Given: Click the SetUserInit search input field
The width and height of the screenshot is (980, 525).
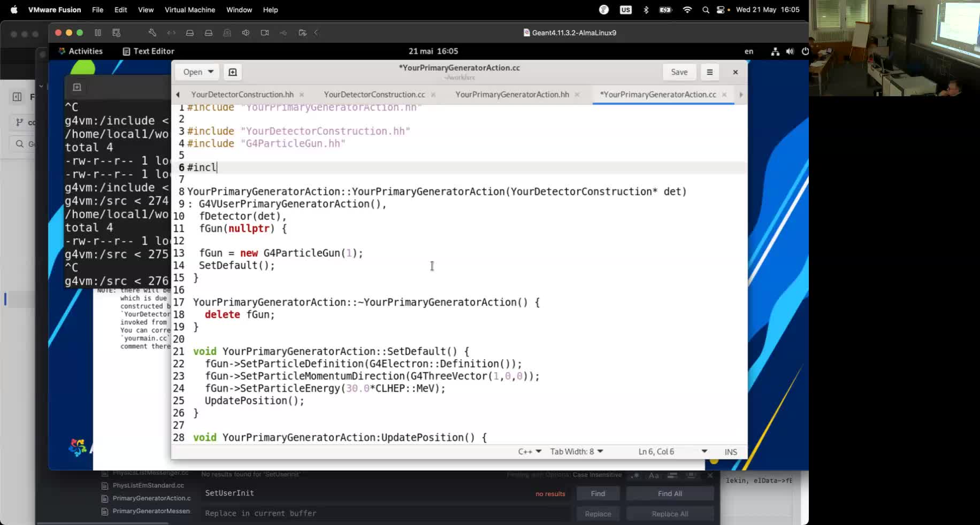Looking at the screenshot, I should tap(364, 493).
